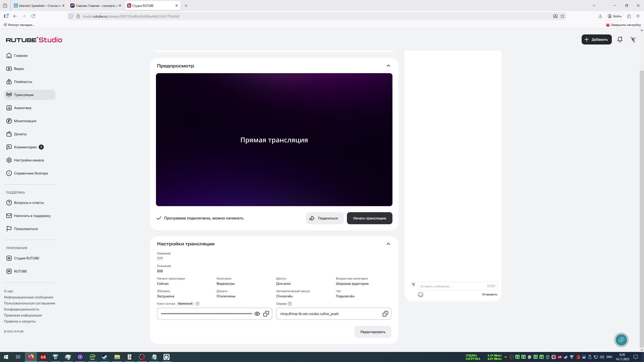Open emoji picker in chat

(x=420, y=295)
